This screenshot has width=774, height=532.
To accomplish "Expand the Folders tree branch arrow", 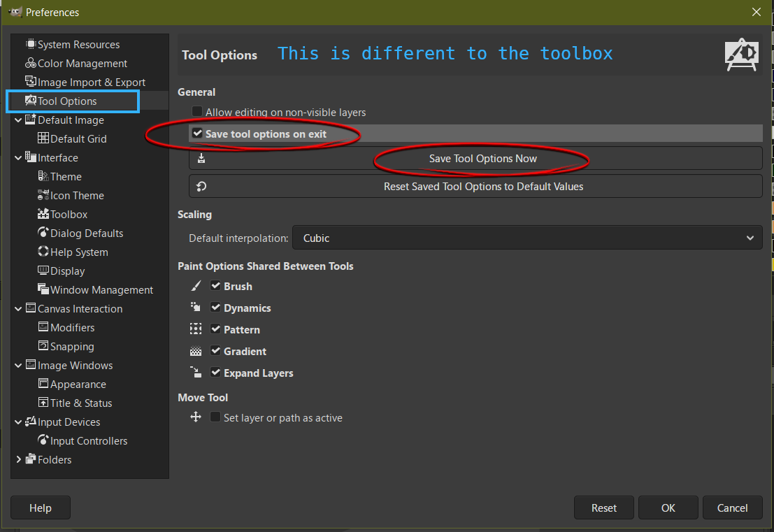I will 18,459.
